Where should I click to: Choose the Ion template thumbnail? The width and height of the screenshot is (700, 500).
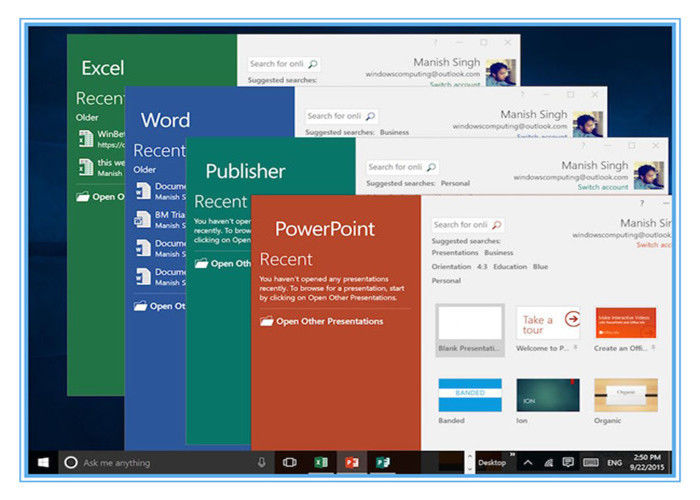click(548, 395)
